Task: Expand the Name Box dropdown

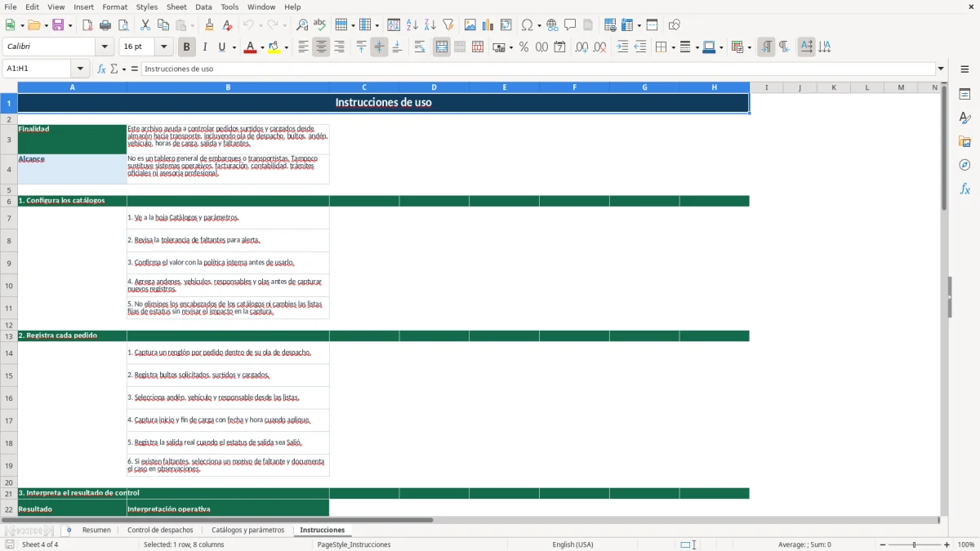Action: pos(80,69)
